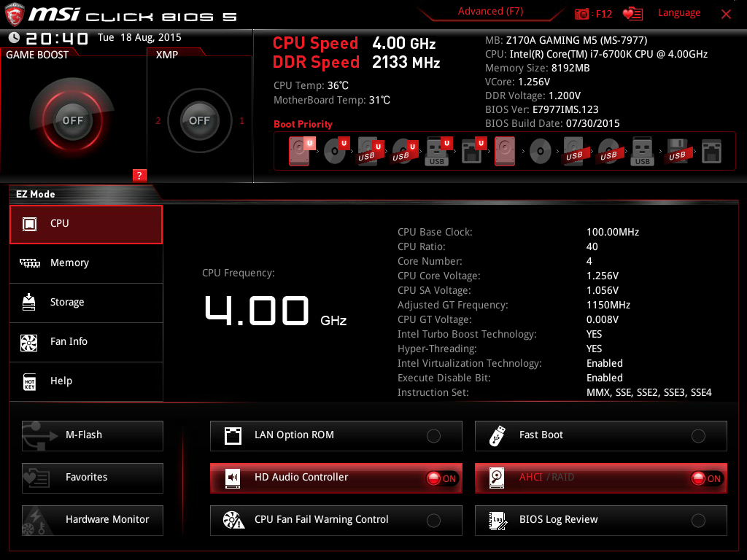
Task: Click the CPU Ratio value 40
Action: (x=592, y=246)
